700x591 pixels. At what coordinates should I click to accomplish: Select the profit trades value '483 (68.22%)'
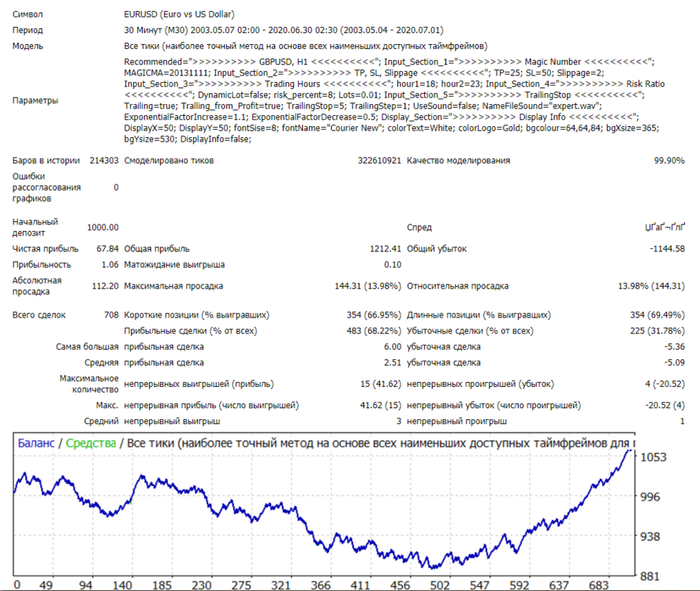coord(374,331)
